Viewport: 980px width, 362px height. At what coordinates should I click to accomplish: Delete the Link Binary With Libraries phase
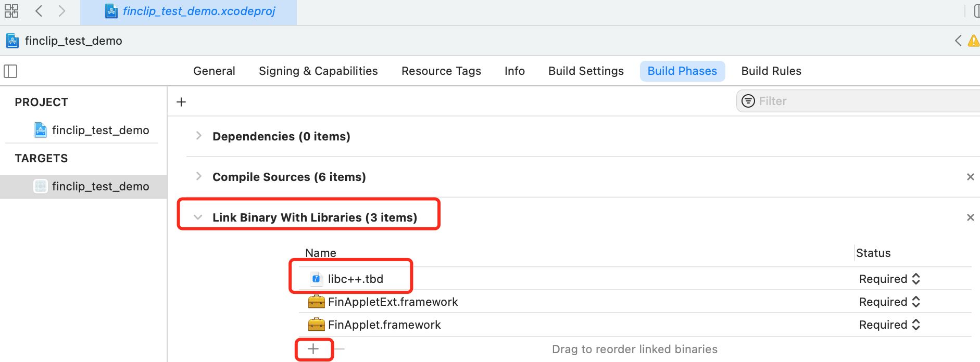(970, 217)
